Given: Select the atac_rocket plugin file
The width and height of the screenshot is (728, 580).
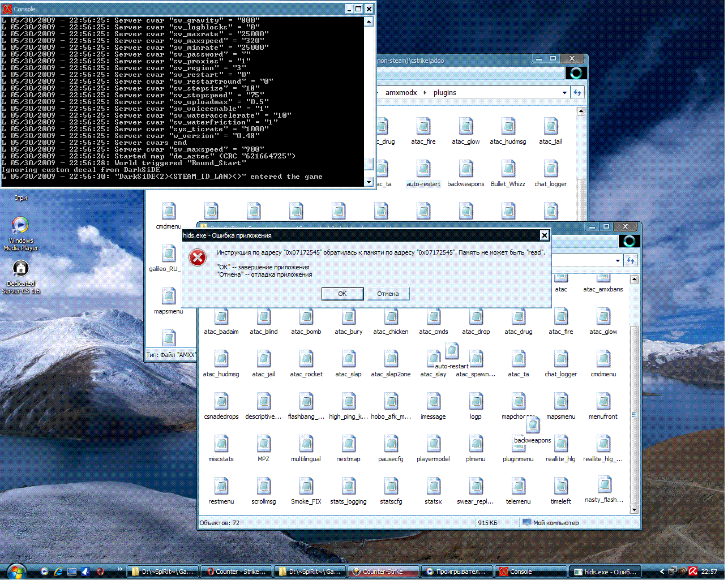Looking at the screenshot, I should click(x=306, y=364).
